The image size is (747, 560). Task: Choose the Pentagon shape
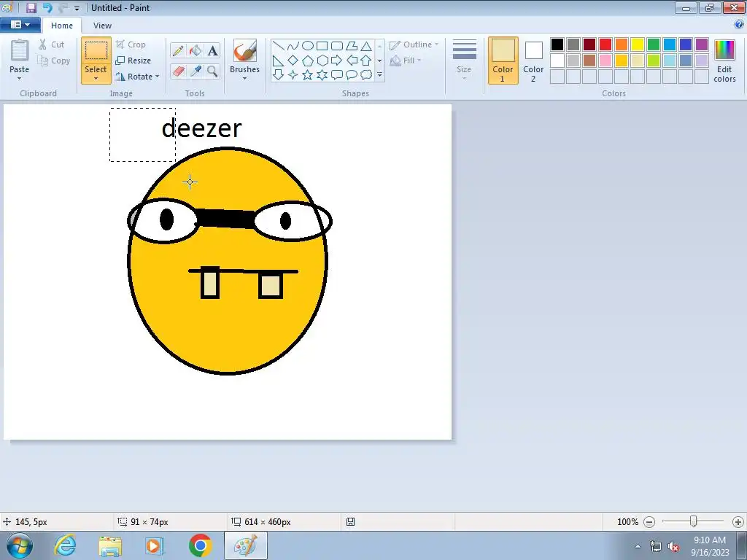[308, 61]
